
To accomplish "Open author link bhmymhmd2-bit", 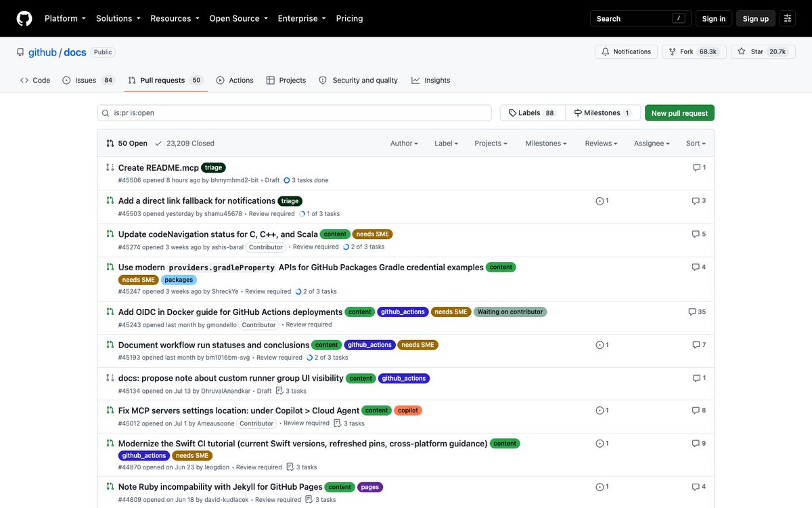I will (x=235, y=180).
